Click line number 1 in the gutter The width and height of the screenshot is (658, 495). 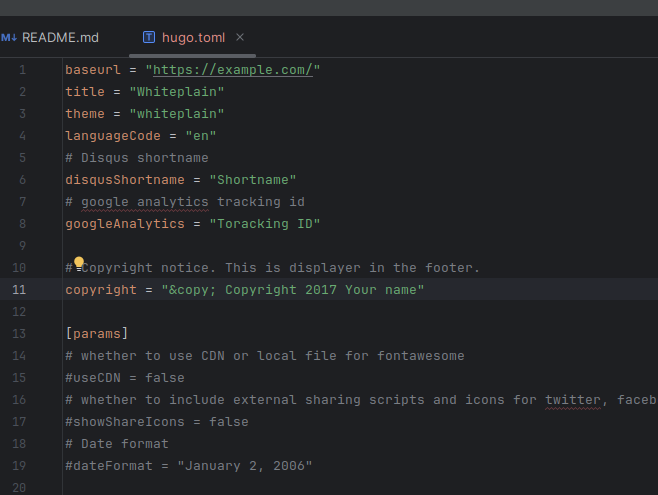point(21,70)
